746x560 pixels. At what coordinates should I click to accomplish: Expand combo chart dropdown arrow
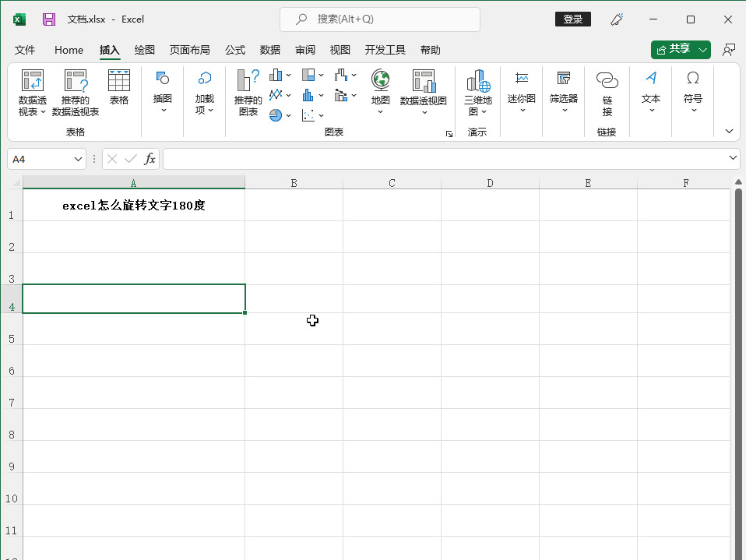pyautogui.click(x=354, y=95)
